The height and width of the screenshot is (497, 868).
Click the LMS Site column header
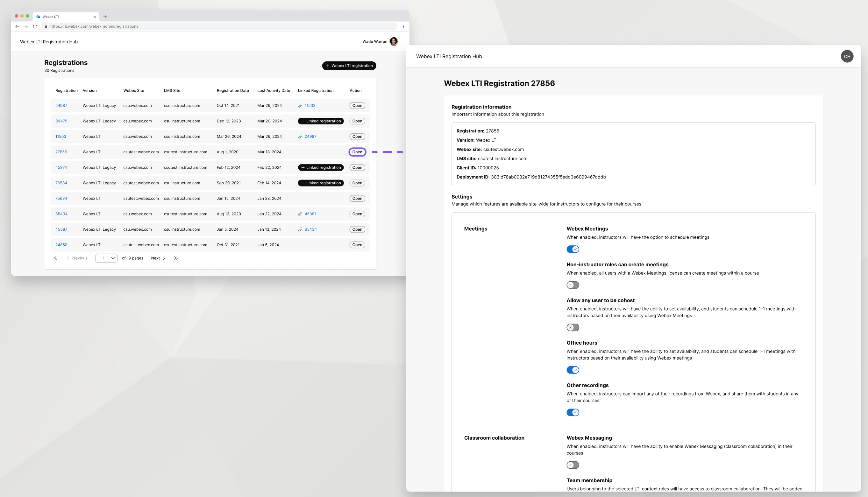point(172,90)
